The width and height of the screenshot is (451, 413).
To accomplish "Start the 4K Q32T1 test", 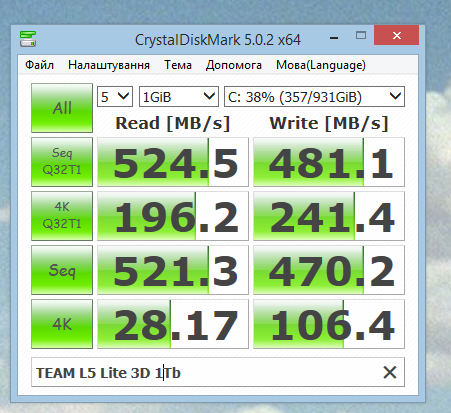I will (62, 216).
